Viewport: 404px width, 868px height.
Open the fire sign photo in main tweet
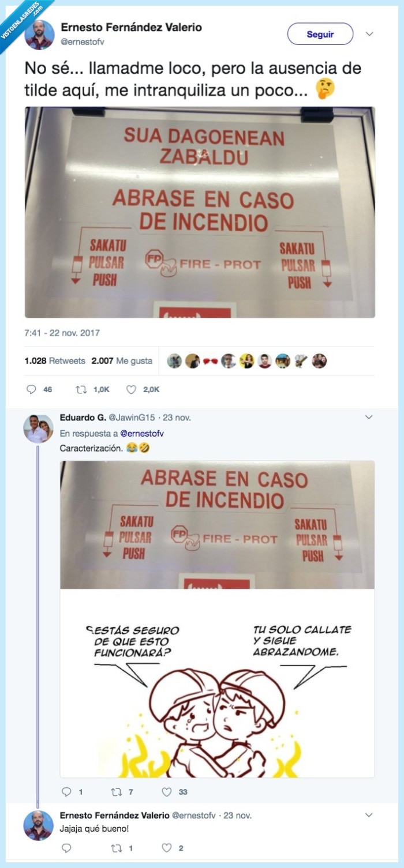[200, 212]
